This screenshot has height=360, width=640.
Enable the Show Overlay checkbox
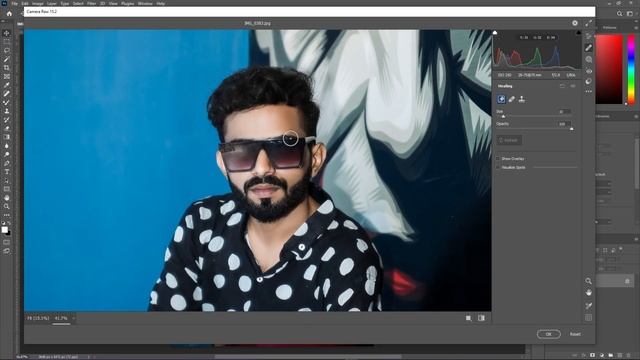pos(498,158)
